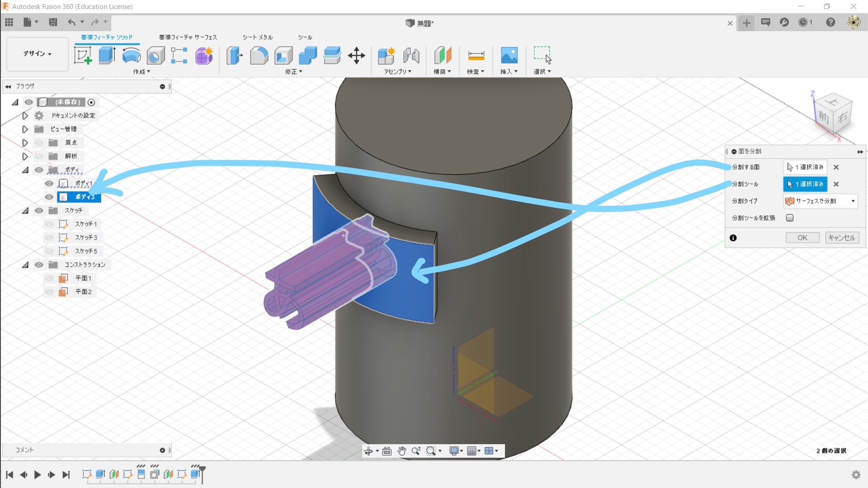This screenshot has height=488, width=868.
Task: Select the Insert image tool
Action: (509, 56)
